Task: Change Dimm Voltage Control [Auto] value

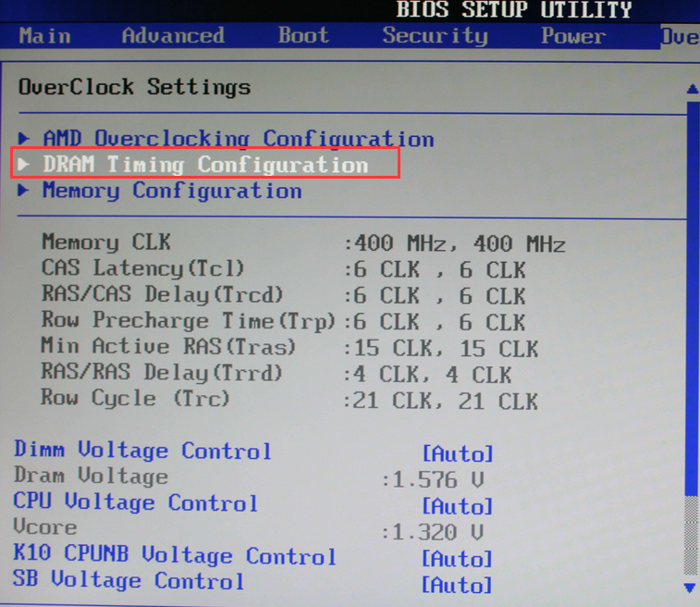Action: coord(458,453)
